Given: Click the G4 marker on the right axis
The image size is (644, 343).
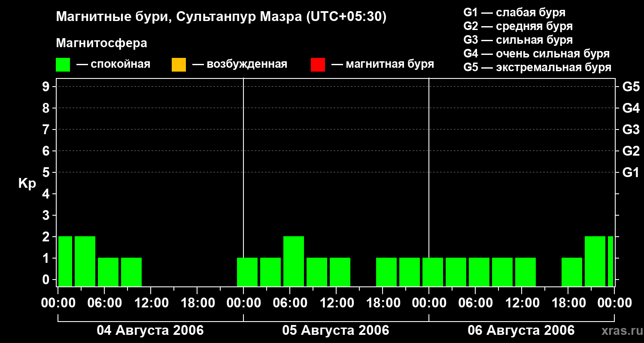Looking at the screenshot, I should coord(631,108).
